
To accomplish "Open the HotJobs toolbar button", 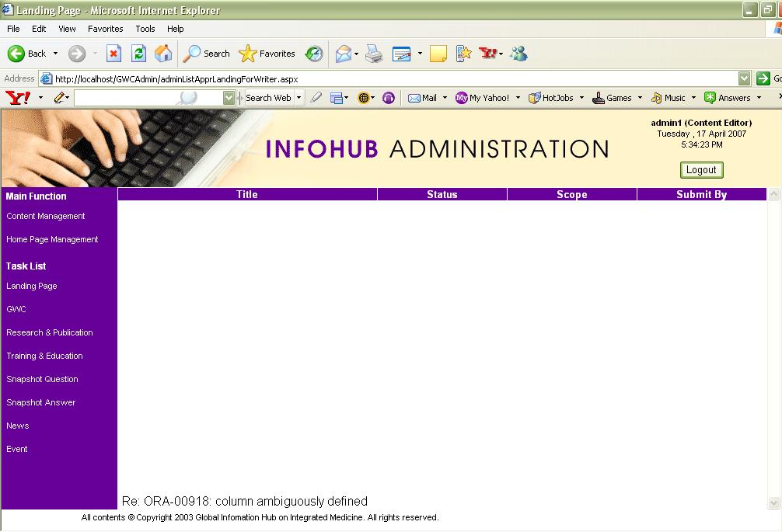I will tap(551, 98).
